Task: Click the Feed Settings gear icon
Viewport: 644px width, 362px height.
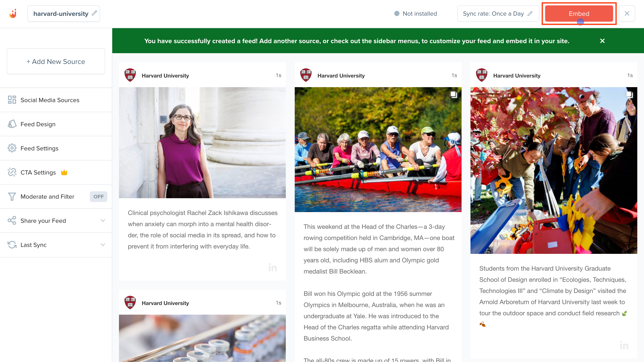Action: (12, 148)
